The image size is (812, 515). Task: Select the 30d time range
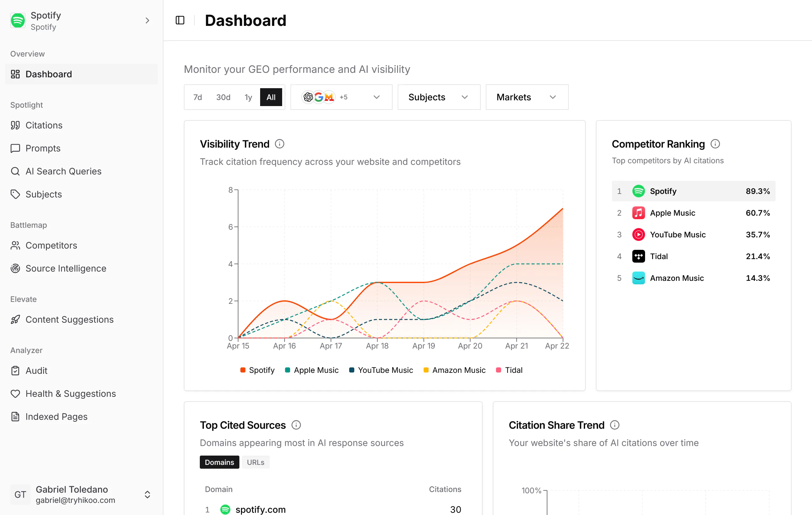tap(223, 97)
